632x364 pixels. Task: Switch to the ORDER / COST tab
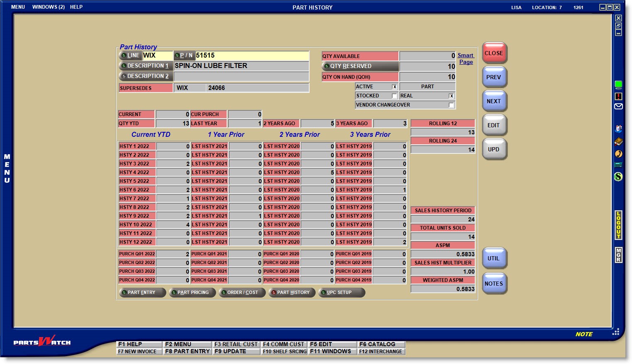242,293
